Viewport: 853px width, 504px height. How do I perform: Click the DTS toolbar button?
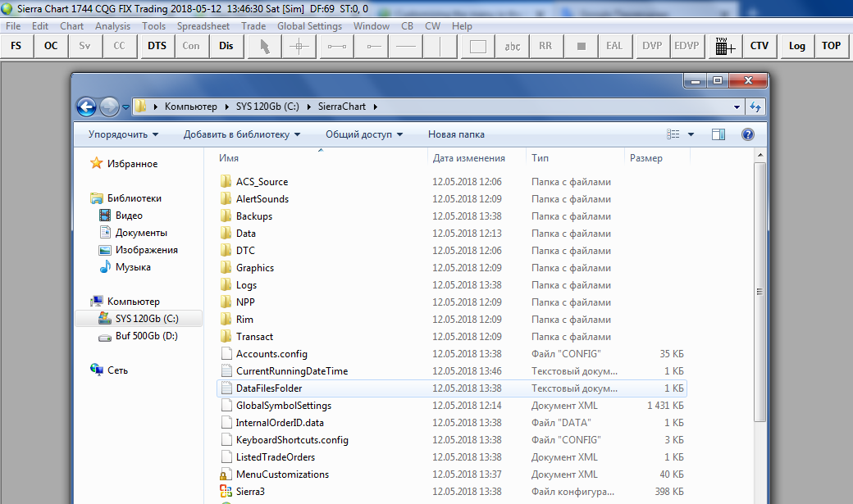[x=157, y=46]
